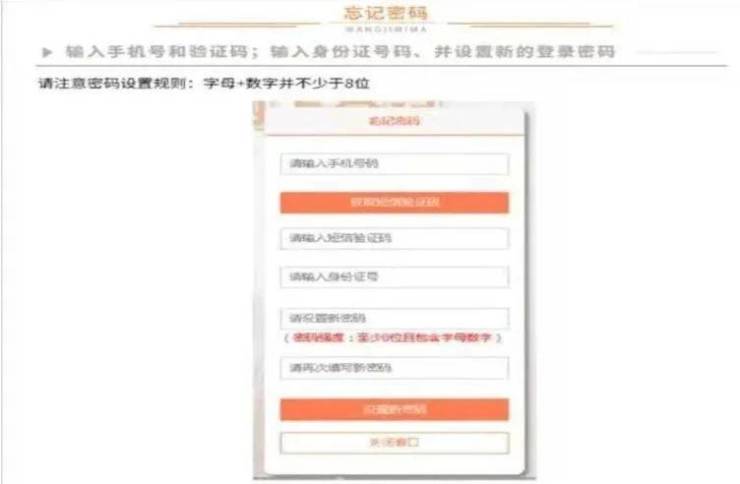Click WANGJIMIMA subtitle under the heading
This screenshot has height=484, width=740.
(x=386, y=29)
